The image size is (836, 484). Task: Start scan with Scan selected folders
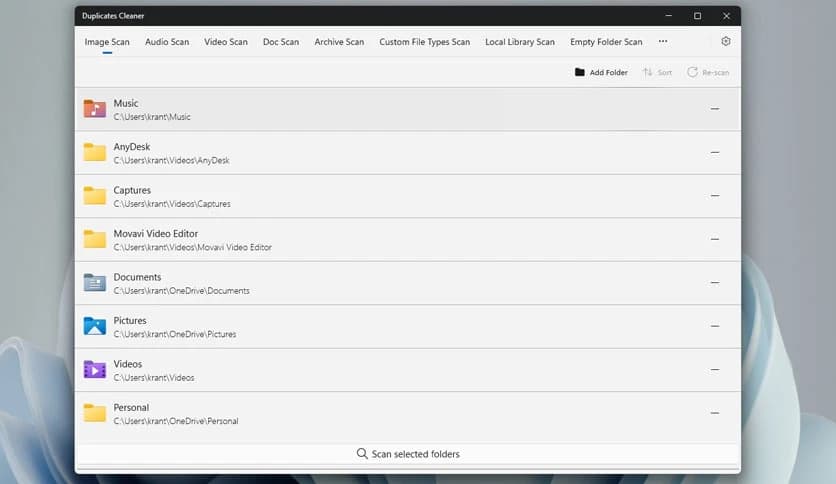[408, 454]
